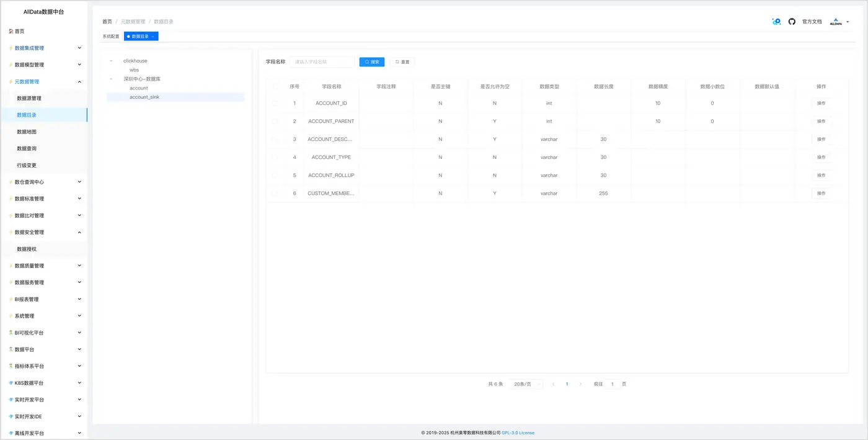868x440 pixels.
Task: Open the GitHub icon in header
Action: pyautogui.click(x=792, y=22)
